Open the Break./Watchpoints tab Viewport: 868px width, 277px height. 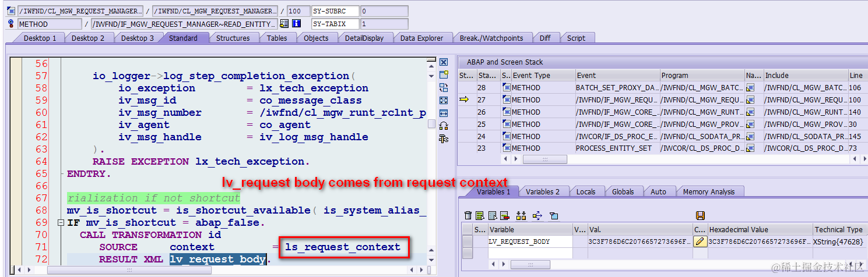click(x=491, y=38)
